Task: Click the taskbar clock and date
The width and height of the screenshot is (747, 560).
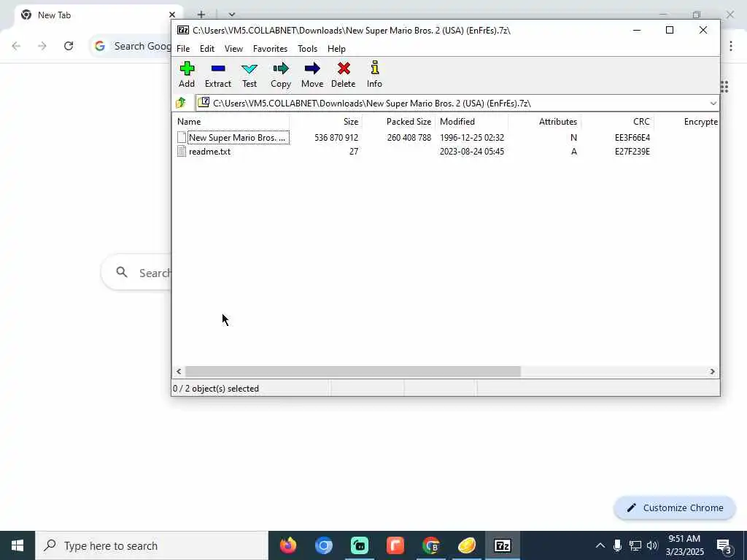Action: [684, 545]
